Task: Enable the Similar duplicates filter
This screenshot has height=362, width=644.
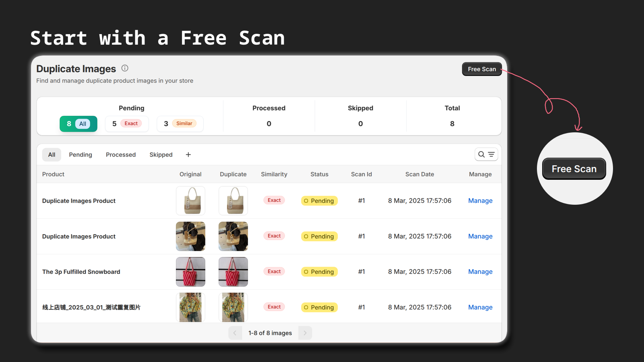Action: click(180, 123)
